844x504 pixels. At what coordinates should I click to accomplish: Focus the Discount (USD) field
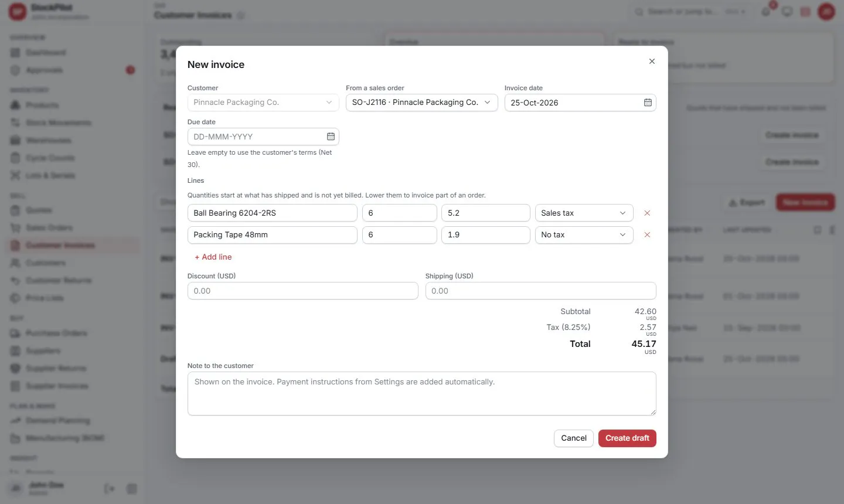click(x=303, y=291)
